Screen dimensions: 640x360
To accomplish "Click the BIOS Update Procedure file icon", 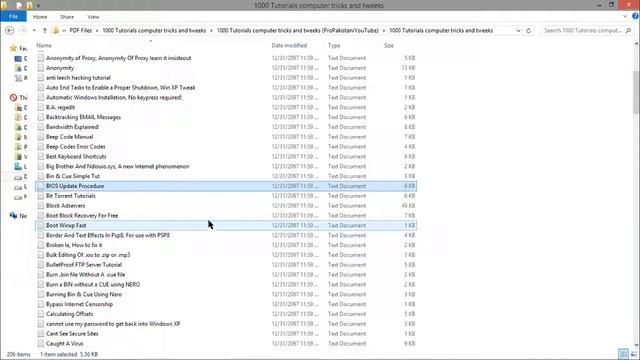I will click(40, 186).
